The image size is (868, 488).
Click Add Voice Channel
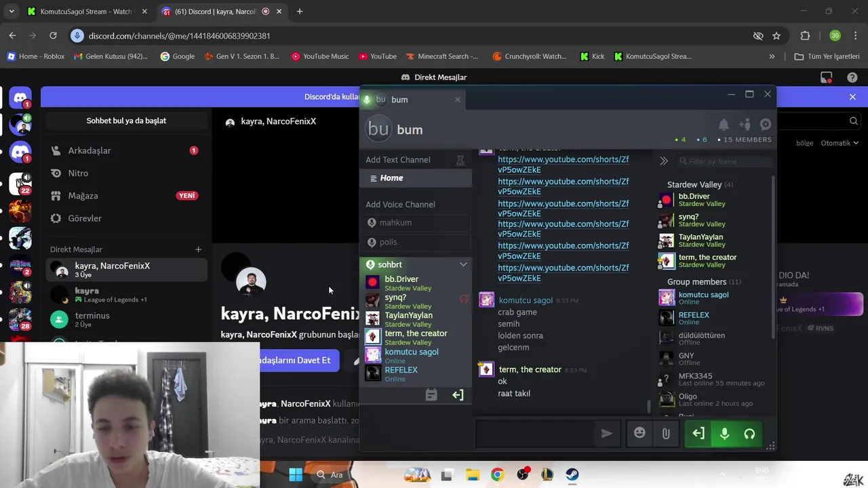point(400,204)
